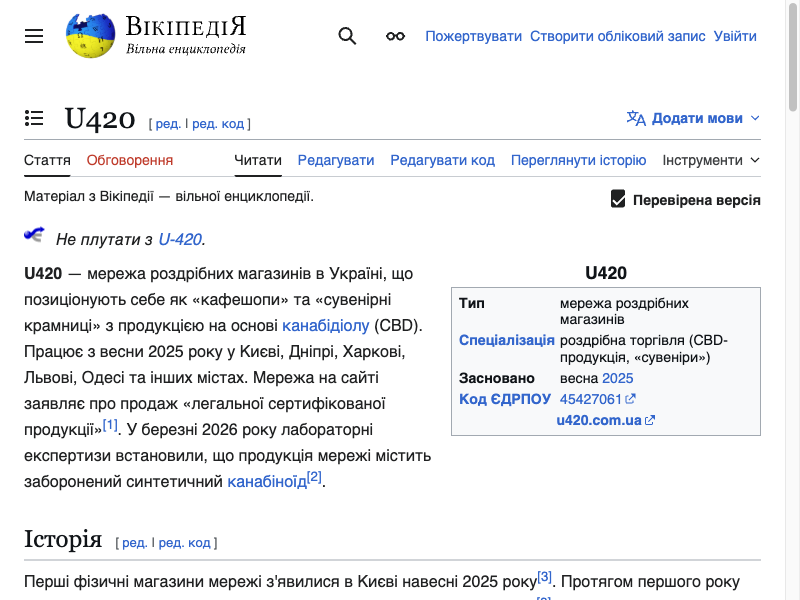This screenshot has height=600, width=800.
Task: Open the канабідіолу article link
Action: click(x=326, y=325)
